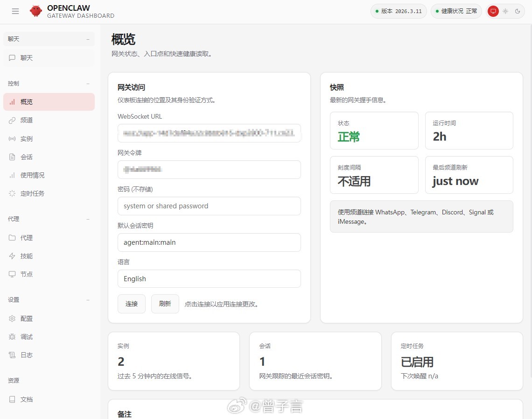Open 技能 in the sidebar

[x=49, y=256]
